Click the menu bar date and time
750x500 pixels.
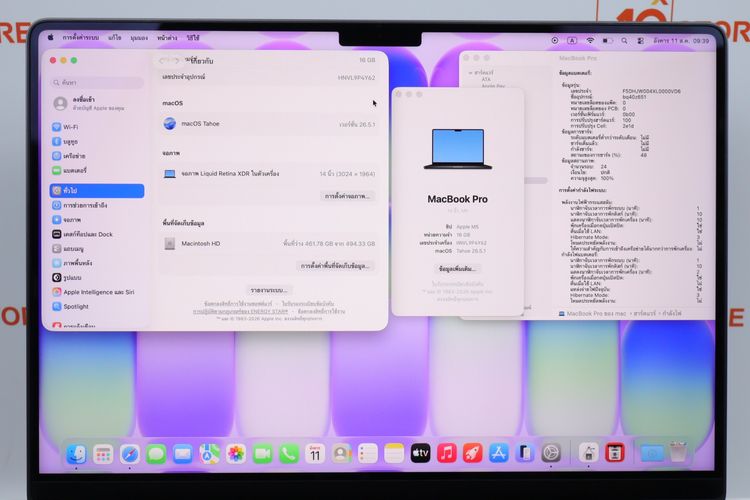tap(681, 41)
